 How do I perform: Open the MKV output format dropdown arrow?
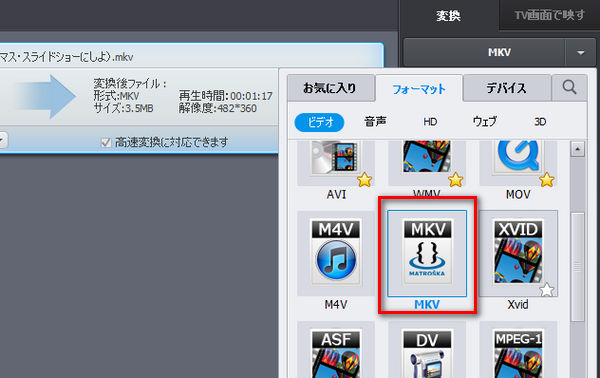coord(580,53)
